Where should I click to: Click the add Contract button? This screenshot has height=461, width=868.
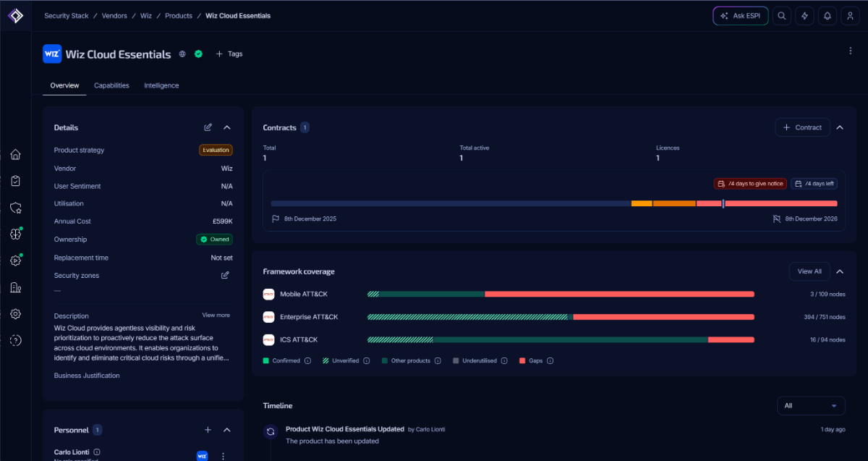point(802,127)
